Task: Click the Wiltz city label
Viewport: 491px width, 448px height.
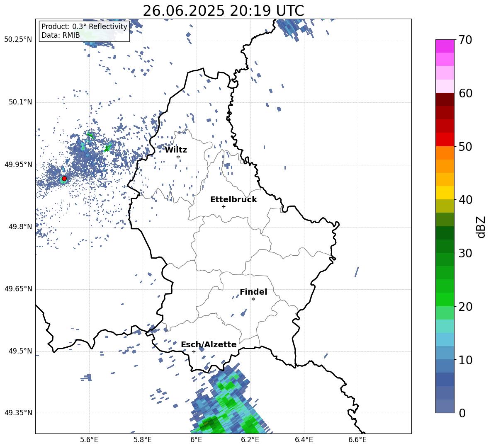Action: coord(176,150)
